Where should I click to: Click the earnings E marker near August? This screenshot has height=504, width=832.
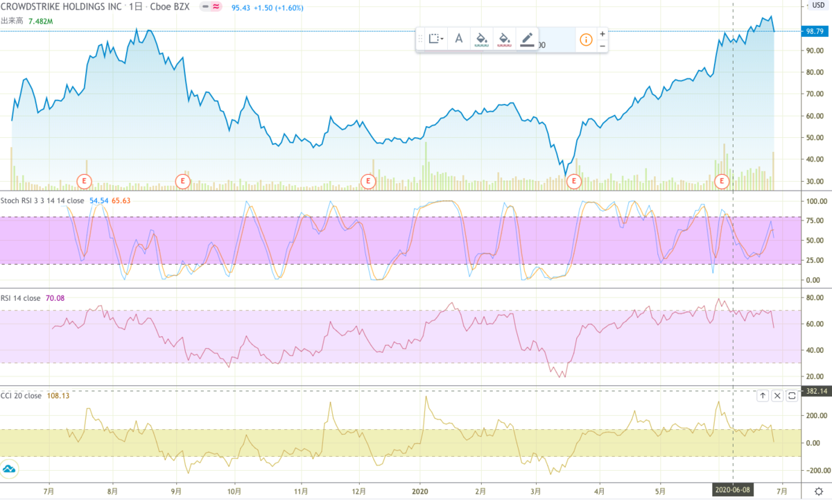(84, 181)
